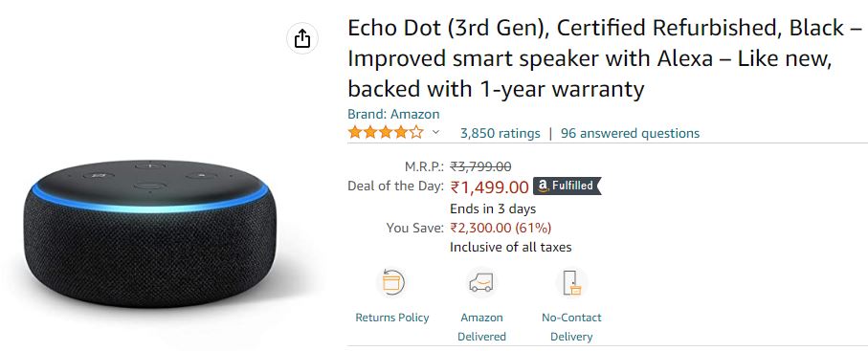
Task: Click the four-star rating stars
Action: coord(386,133)
